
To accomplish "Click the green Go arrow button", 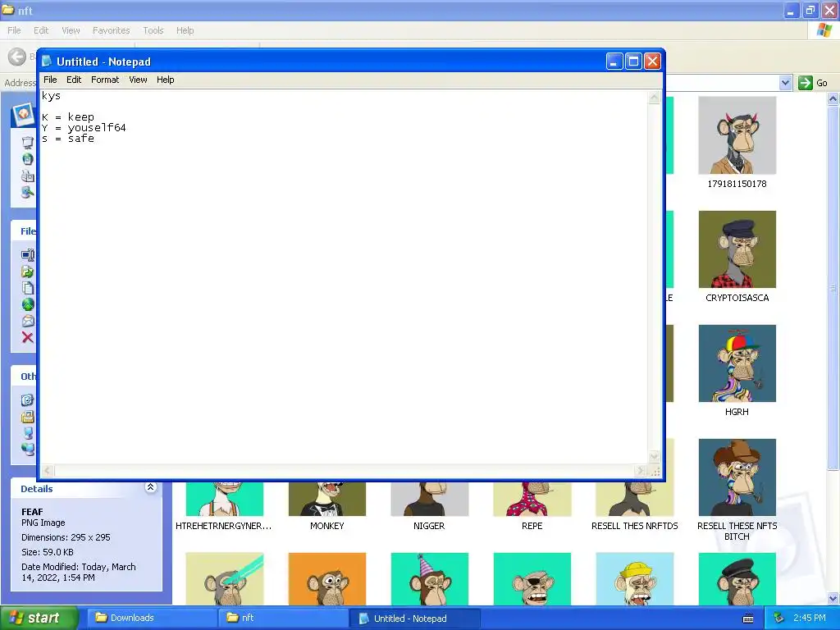I will coord(806,83).
